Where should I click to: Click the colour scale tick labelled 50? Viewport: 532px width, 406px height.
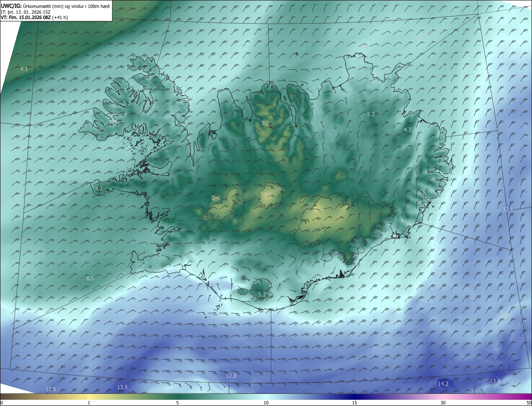click(x=529, y=403)
